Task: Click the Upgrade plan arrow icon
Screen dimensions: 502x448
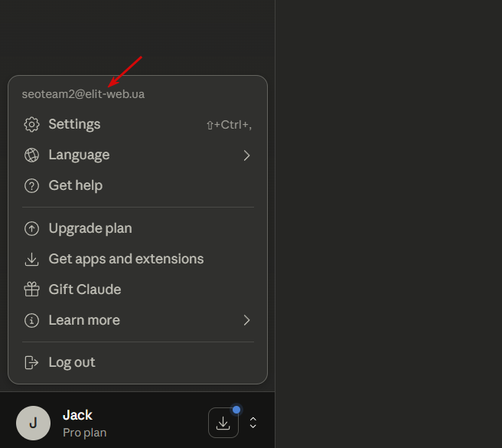Action: (x=31, y=229)
